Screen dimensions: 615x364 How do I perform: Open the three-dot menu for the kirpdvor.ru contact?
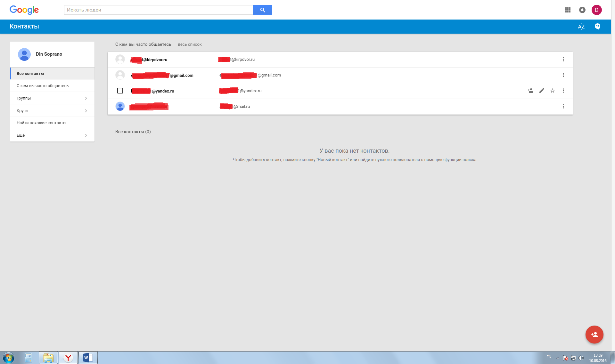coord(563,59)
